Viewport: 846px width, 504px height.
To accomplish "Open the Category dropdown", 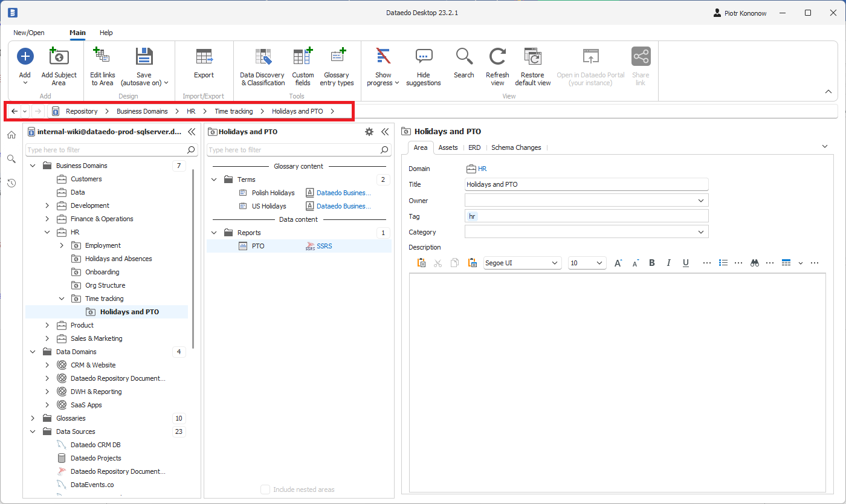I will click(x=701, y=231).
